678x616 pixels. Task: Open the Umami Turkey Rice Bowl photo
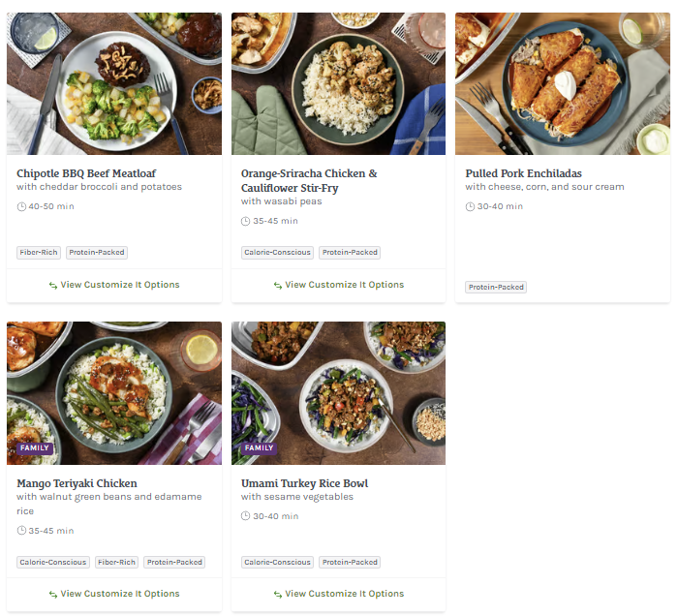point(338,393)
